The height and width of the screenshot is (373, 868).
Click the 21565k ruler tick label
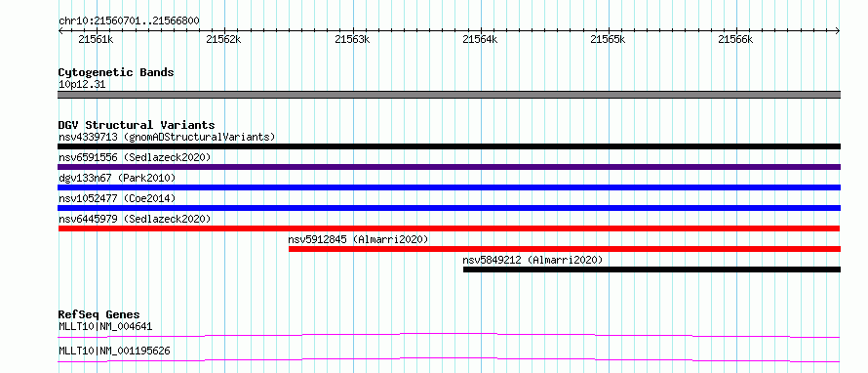(x=608, y=39)
